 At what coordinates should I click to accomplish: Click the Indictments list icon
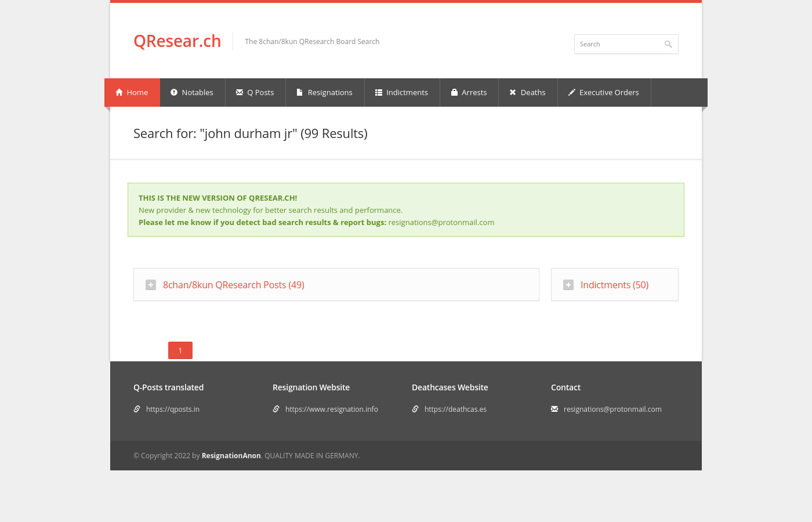tap(379, 92)
